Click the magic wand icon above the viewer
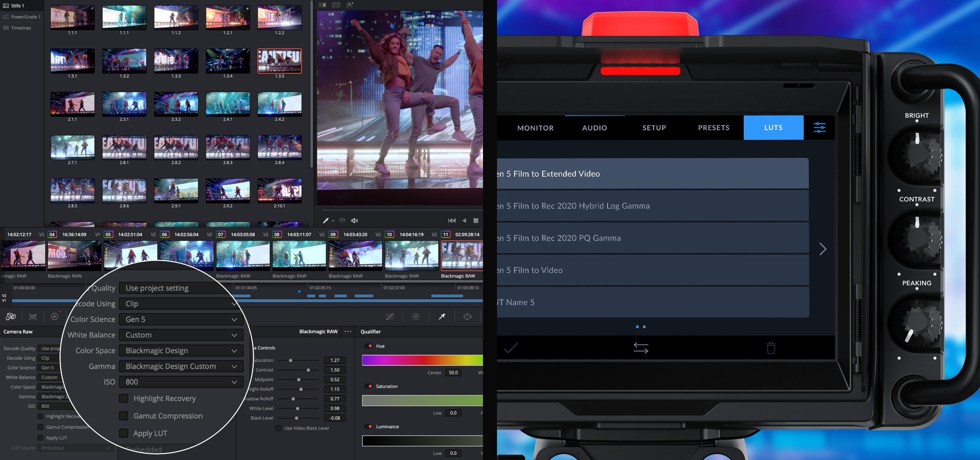Viewport: 980px width, 460px height. (350, 5)
